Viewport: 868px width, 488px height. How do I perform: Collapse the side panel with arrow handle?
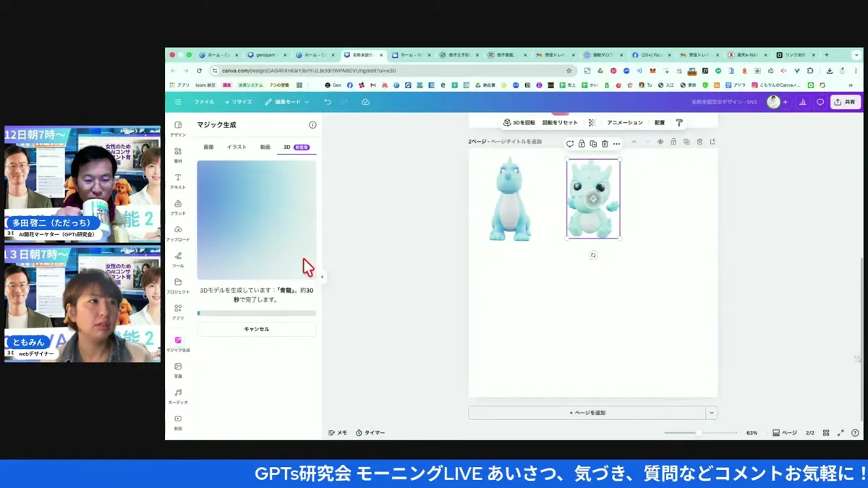point(323,277)
